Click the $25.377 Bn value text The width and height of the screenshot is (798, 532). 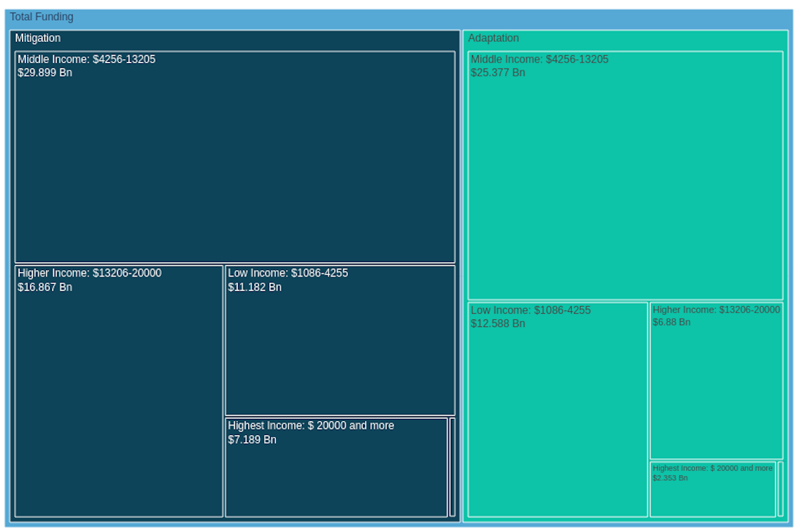coord(498,72)
